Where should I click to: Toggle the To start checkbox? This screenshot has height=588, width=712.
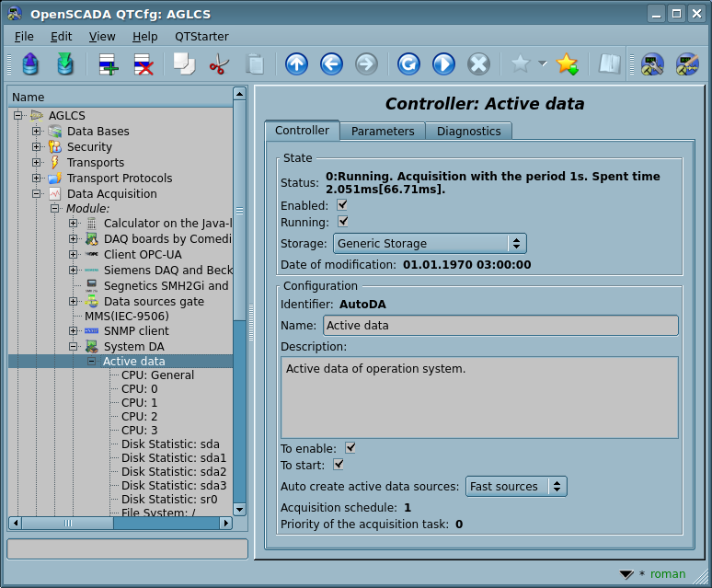[x=339, y=465]
